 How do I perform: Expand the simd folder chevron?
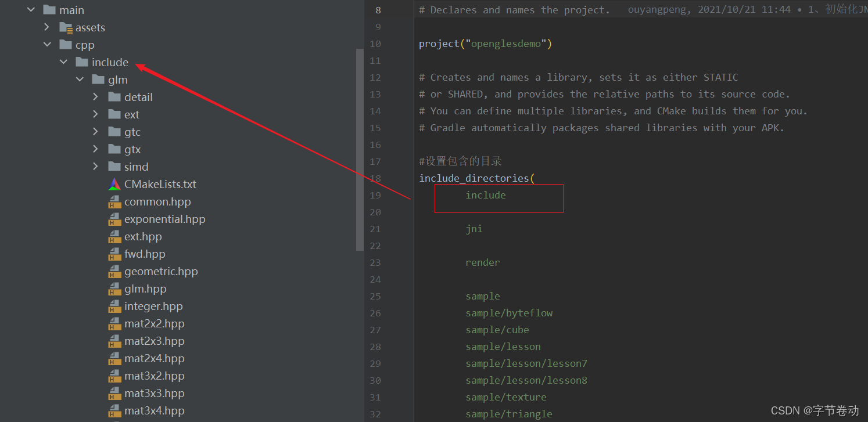(x=96, y=167)
